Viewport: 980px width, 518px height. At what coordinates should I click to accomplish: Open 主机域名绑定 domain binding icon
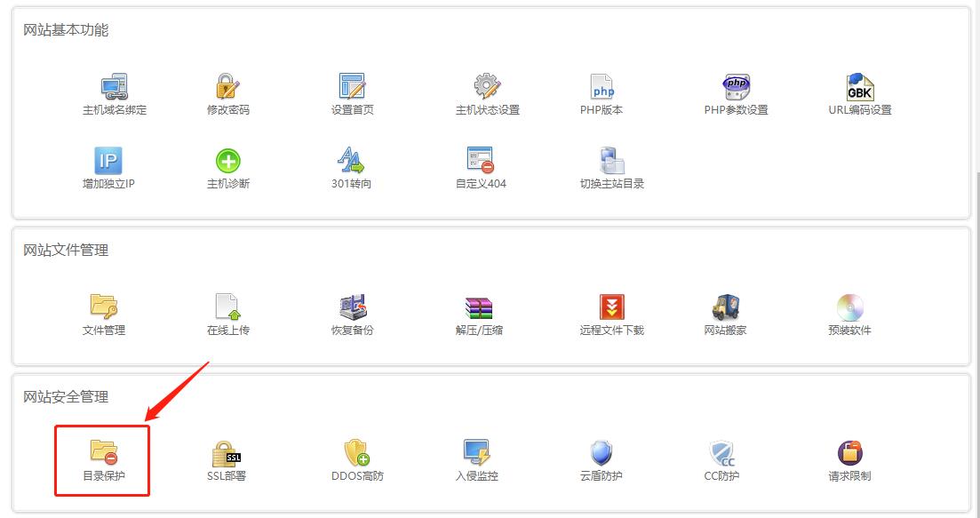coord(114,87)
